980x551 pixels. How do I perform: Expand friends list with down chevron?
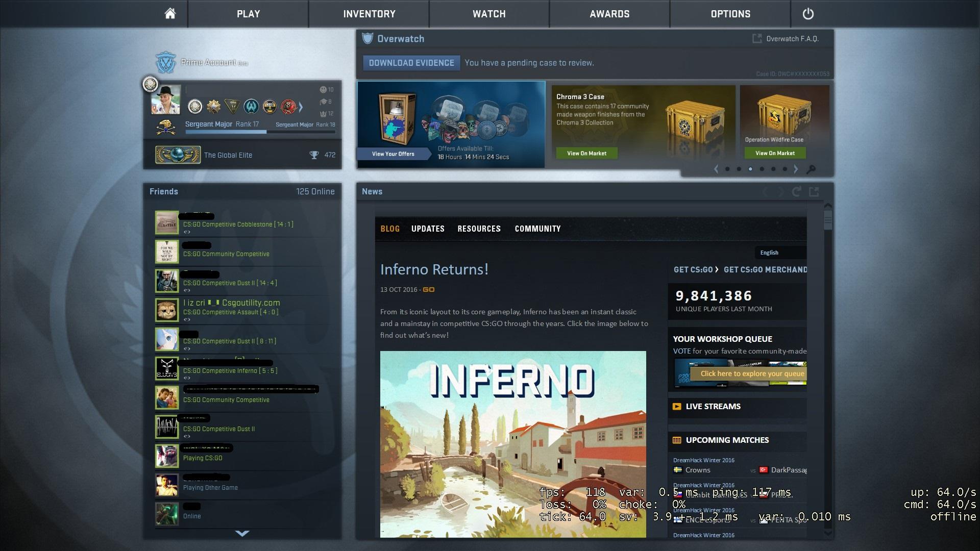click(x=242, y=534)
